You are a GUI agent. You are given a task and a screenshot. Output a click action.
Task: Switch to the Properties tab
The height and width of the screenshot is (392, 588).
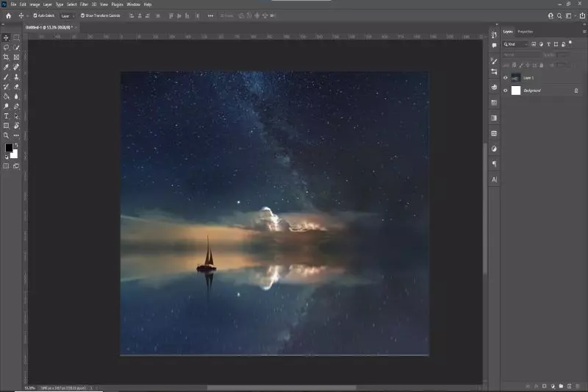point(526,32)
